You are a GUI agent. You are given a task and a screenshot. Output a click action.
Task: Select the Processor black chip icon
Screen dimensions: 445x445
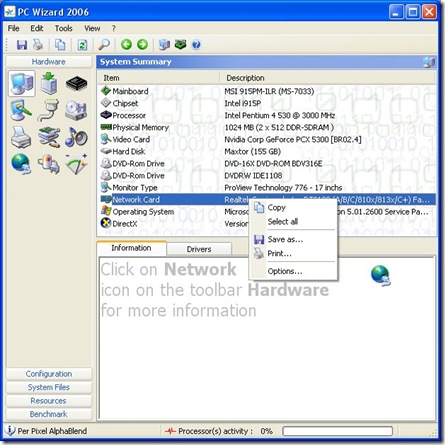(76, 83)
